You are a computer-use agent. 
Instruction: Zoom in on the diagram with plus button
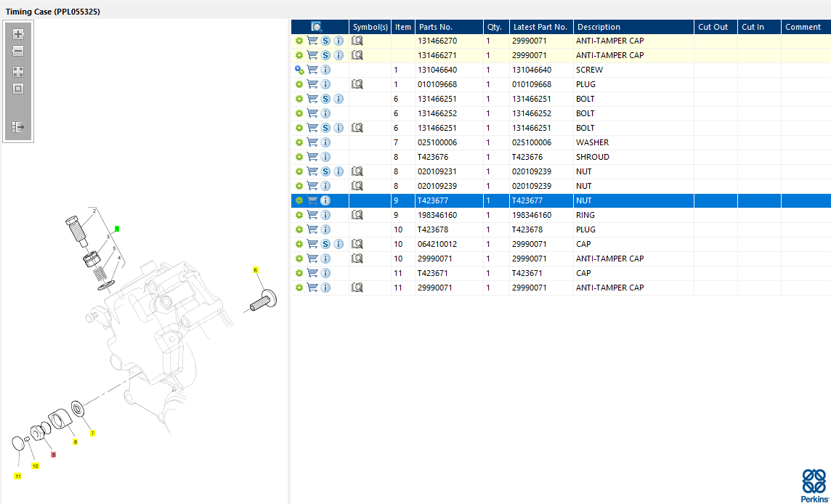click(x=18, y=34)
